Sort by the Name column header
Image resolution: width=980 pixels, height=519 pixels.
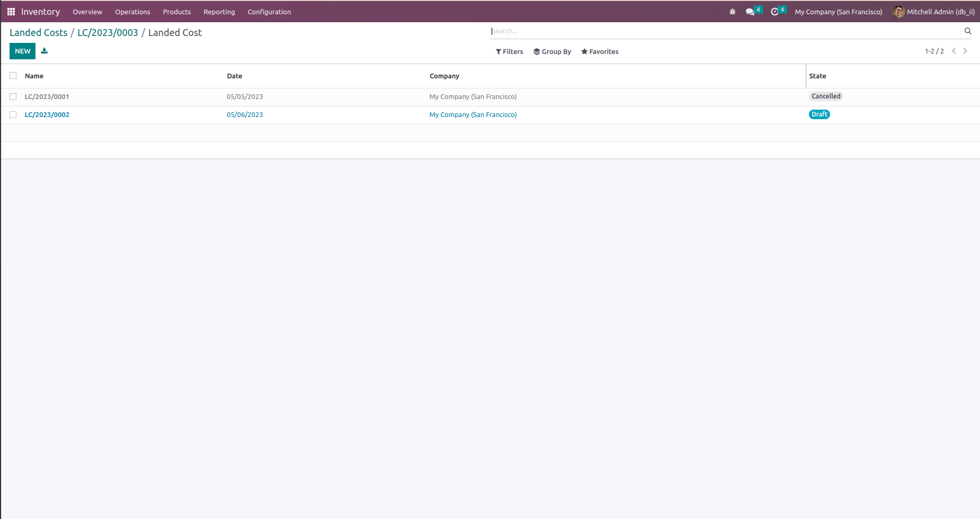click(x=34, y=76)
